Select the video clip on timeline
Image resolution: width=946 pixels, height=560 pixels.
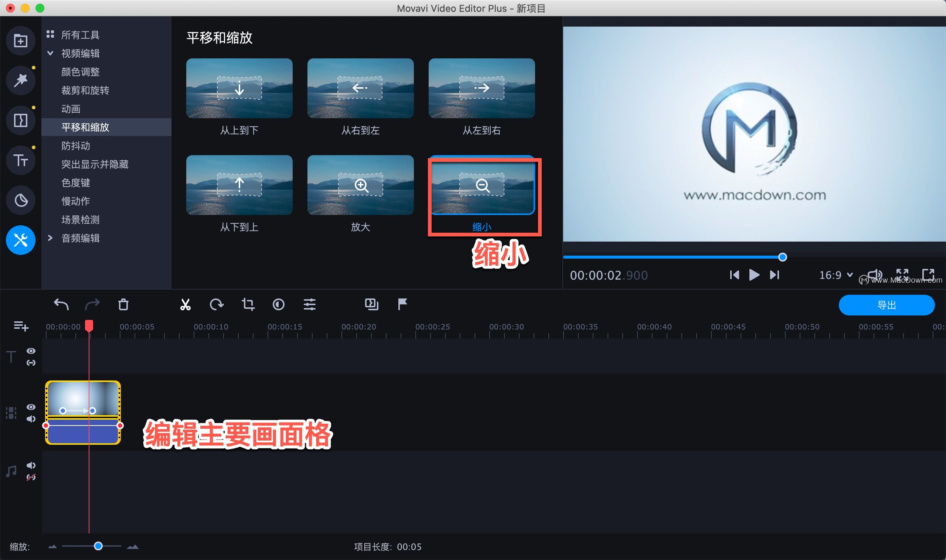[x=83, y=398]
